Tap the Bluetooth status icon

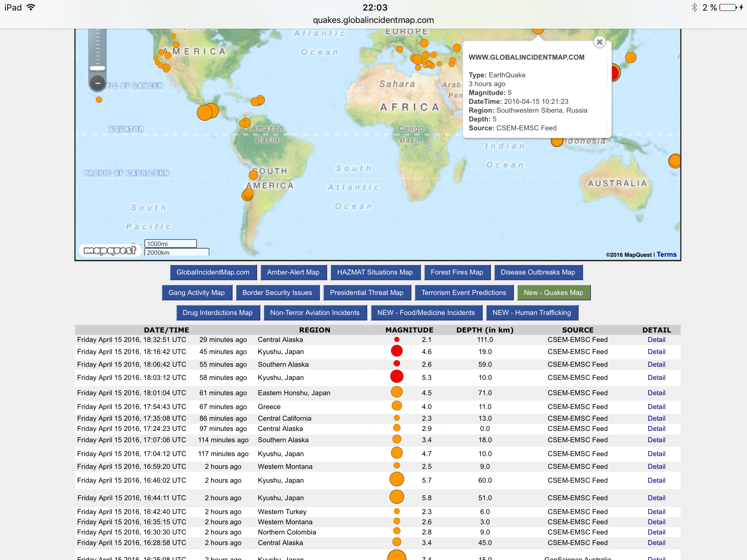coord(694,7)
